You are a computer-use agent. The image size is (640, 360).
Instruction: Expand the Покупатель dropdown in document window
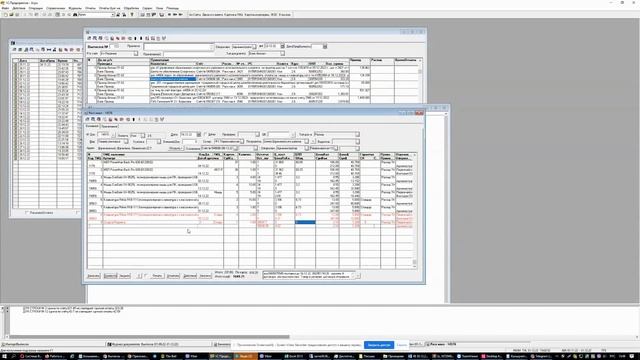[x=307, y=141]
